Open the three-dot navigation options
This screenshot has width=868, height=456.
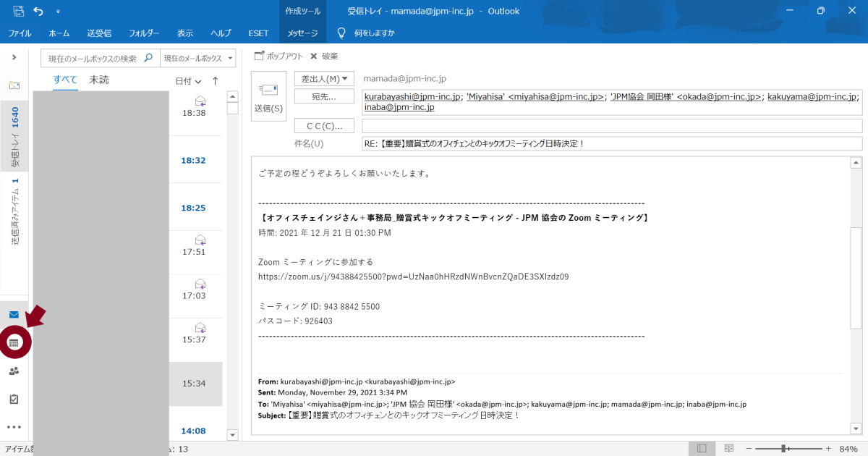[14, 427]
